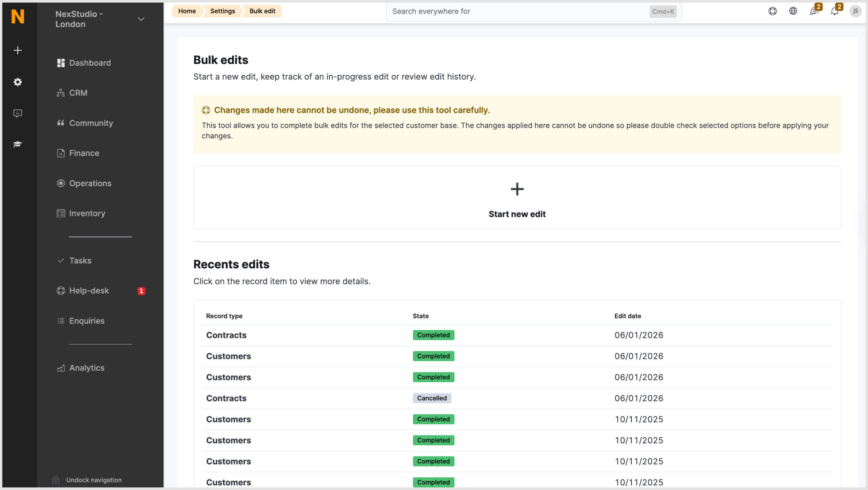Open the cancelled Contracts record row
Viewport: 868px width, 490px height.
(517, 398)
